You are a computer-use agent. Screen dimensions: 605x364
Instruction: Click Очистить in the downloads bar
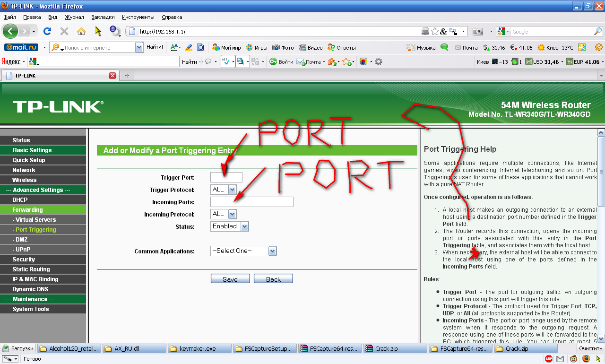(x=590, y=348)
